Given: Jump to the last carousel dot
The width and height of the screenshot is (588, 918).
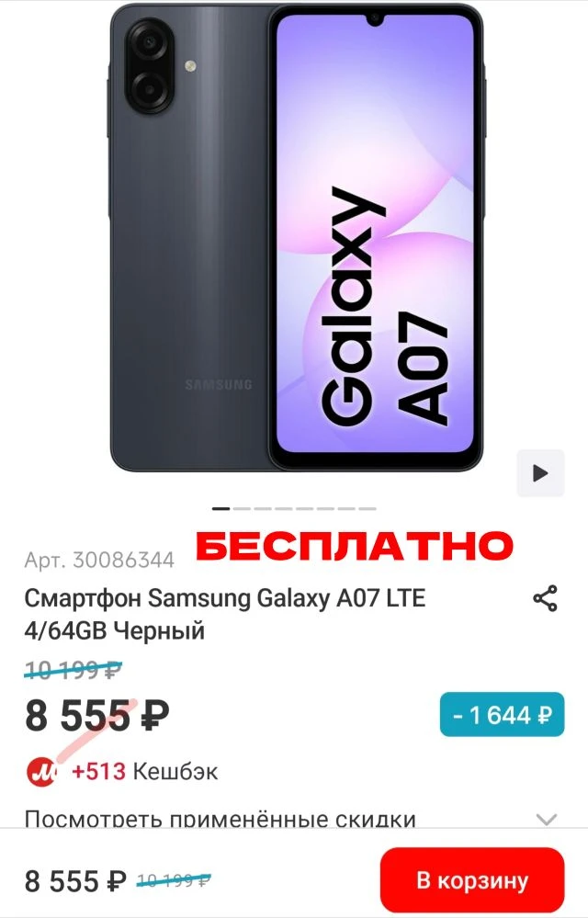Looking at the screenshot, I should point(367,509).
